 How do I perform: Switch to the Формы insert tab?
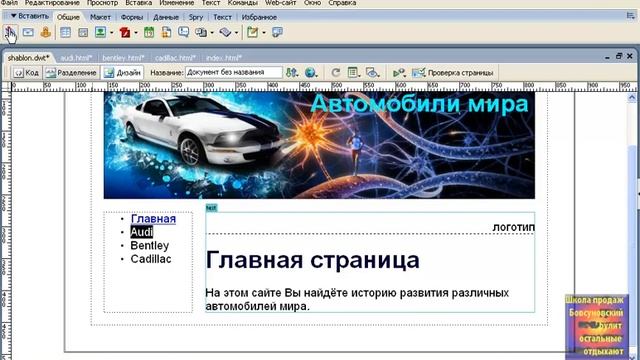pyautogui.click(x=132, y=17)
